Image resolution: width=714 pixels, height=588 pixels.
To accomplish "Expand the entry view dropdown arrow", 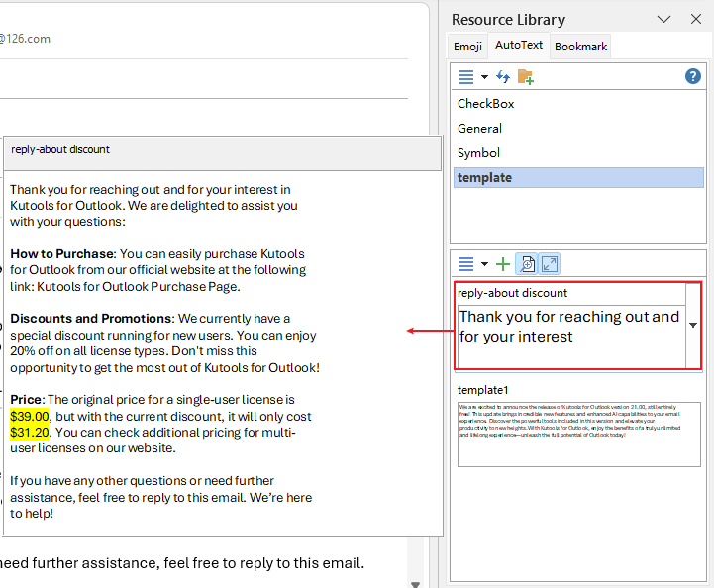I will click(x=484, y=264).
